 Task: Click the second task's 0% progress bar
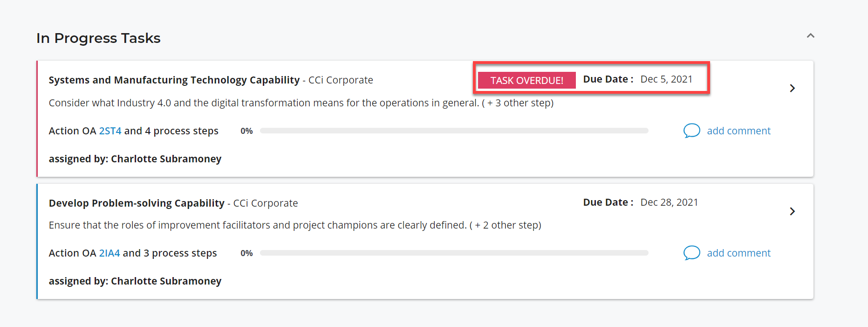pyautogui.click(x=454, y=253)
